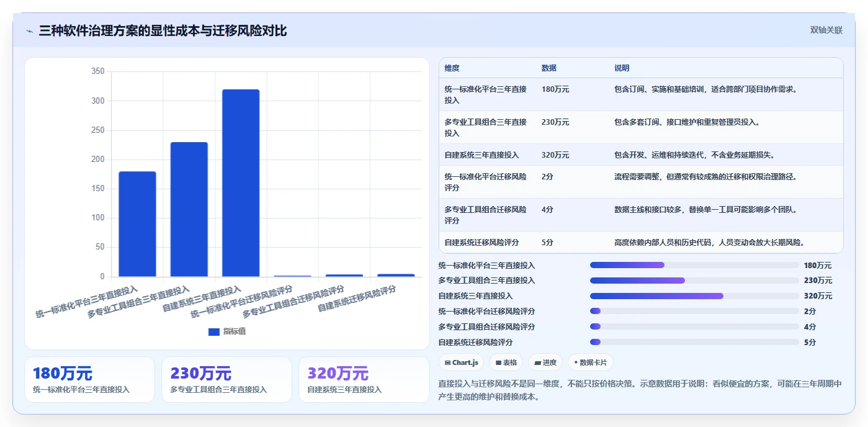Click the 320万元 progress bar
868x427 pixels.
tap(694, 296)
